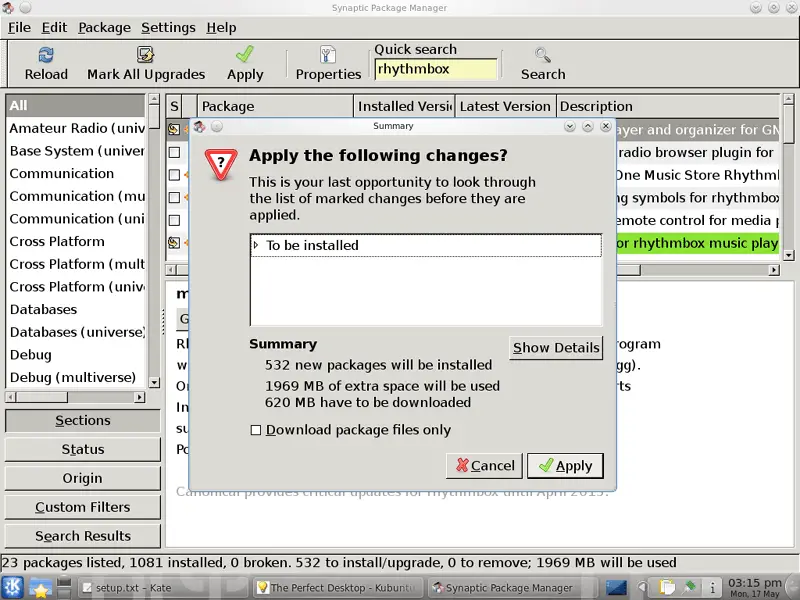Open the File menu

point(19,28)
